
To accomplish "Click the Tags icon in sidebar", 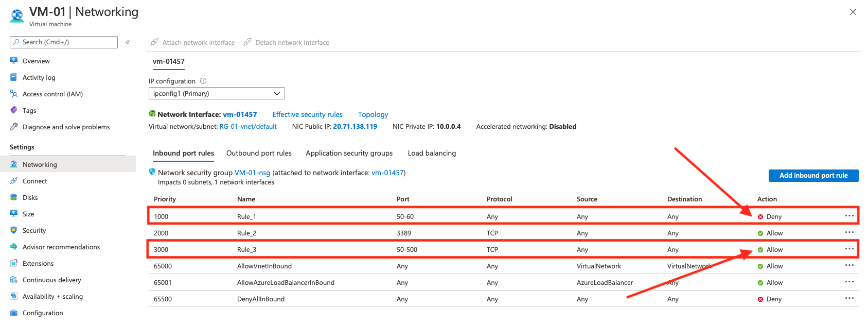I will coord(14,110).
